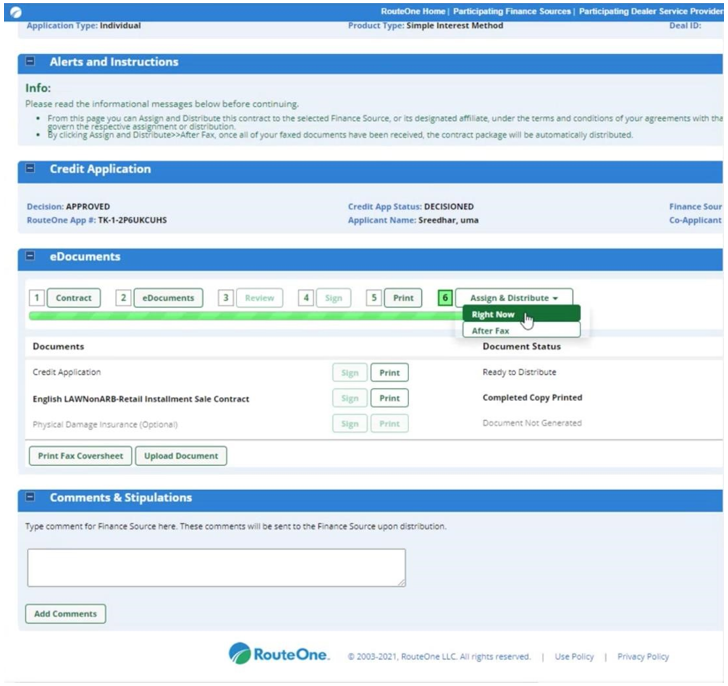Screen dimensions: 728x686
Task: Open RouteOne Home link
Action: pos(413,11)
